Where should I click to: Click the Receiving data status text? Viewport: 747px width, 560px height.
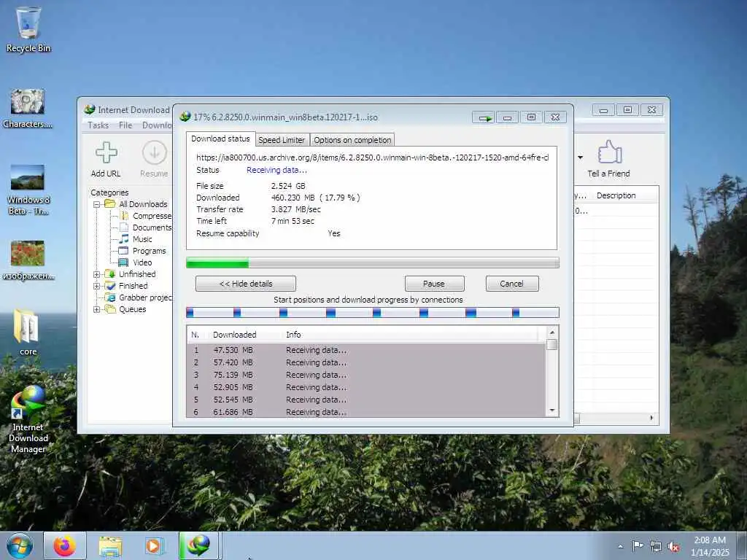click(276, 170)
